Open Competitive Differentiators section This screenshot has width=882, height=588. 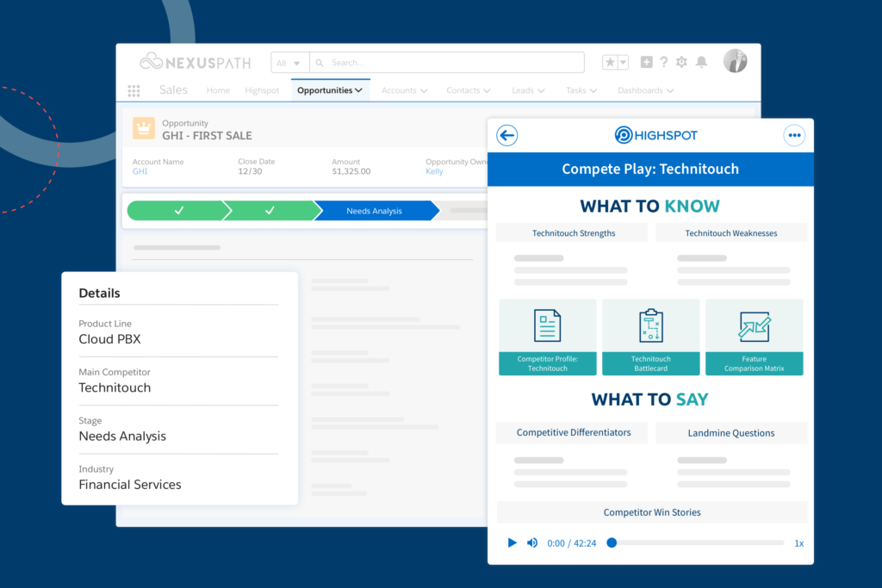tap(572, 432)
